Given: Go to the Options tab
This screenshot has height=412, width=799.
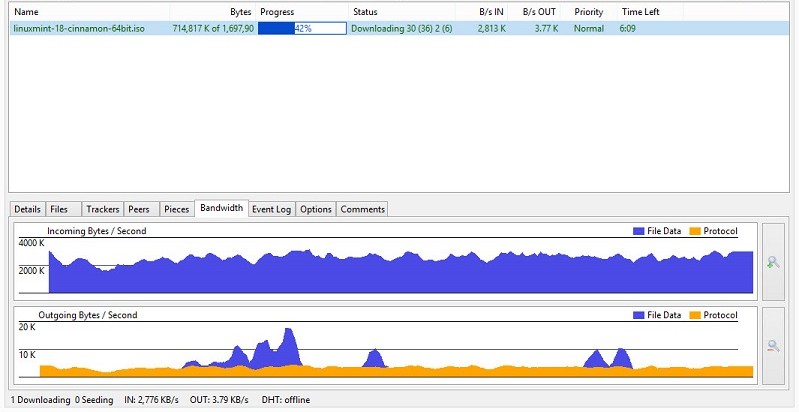Looking at the screenshot, I should [x=315, y=209].
